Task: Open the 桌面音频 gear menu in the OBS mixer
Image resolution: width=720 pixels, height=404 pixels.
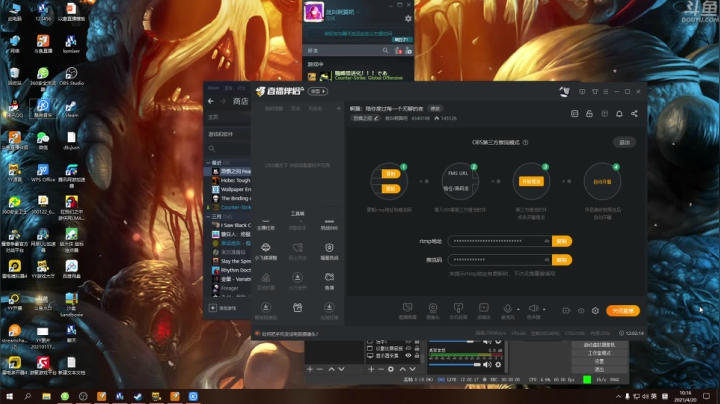Action: coord(498,365)
